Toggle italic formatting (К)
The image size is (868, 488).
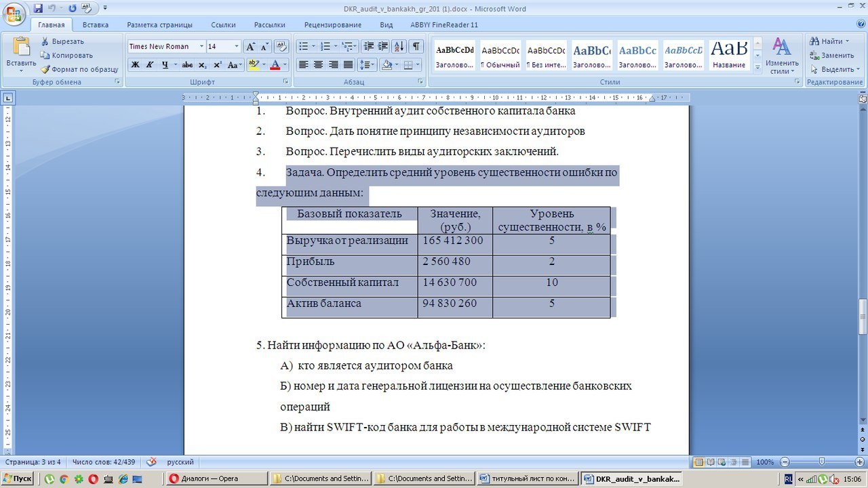tap(149, 65)
